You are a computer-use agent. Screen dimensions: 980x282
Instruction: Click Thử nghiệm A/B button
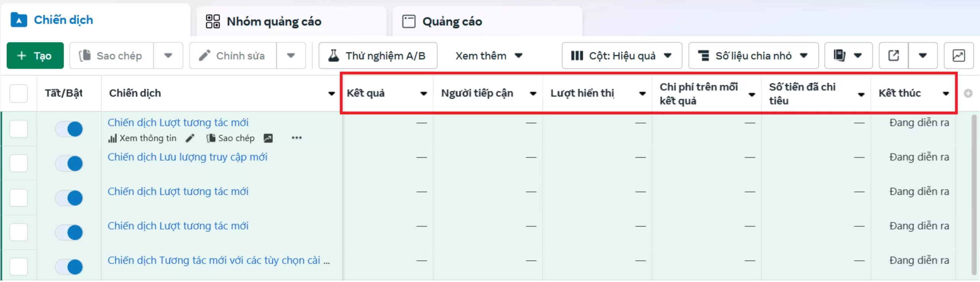[377, 56]
